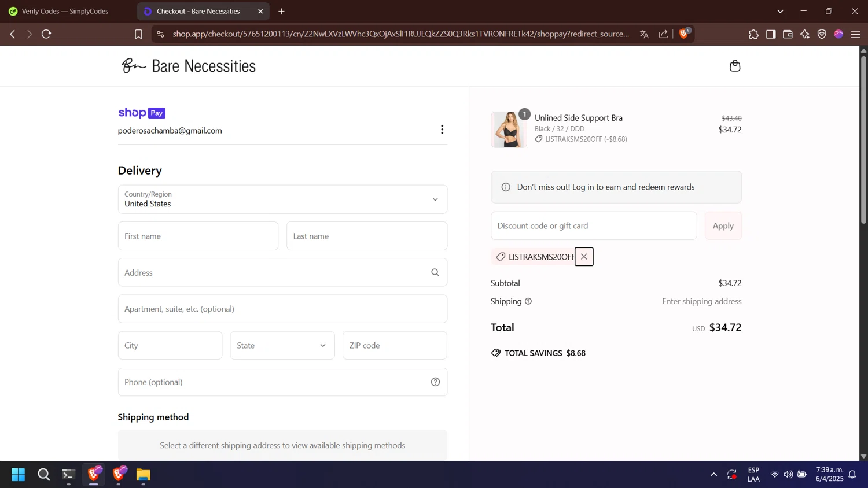Image resolution: width=868 pixels, height=488 pixels.
Task: Open Brave Shields lion icon
Action: point(685,34)
